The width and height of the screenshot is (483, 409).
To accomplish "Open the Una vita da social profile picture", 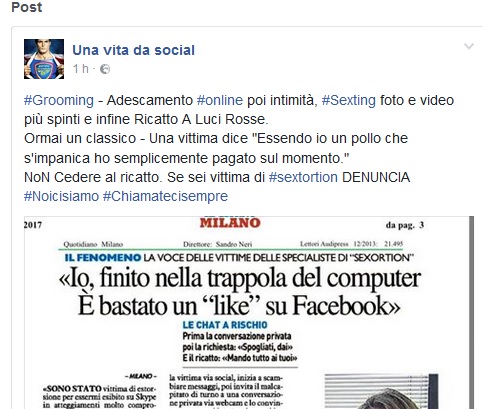I will (44, 59).
